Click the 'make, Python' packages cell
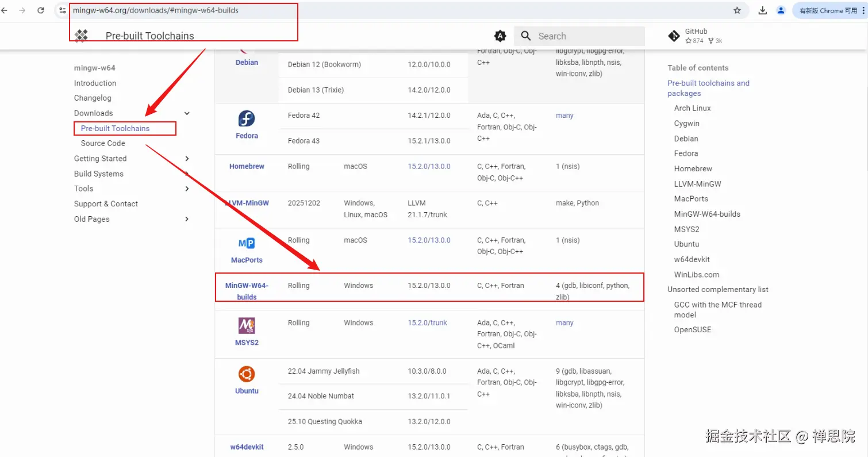 coord(577,203)
